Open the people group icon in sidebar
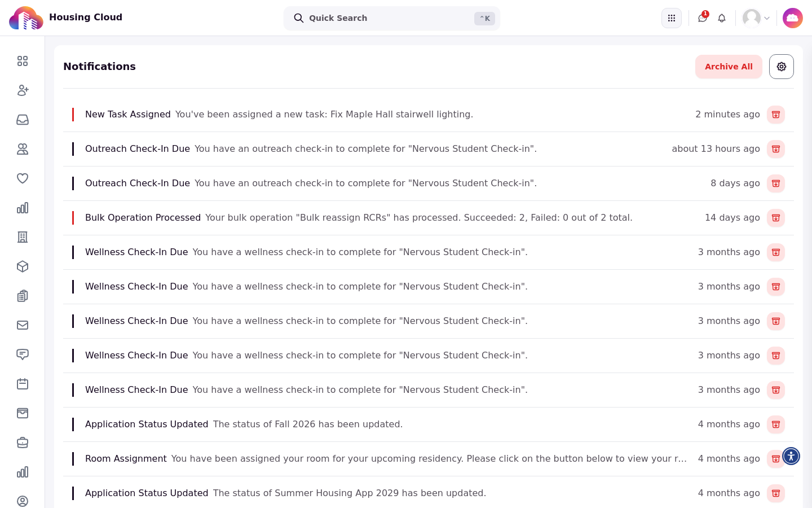812x508 pixels. tap(23, 149)
